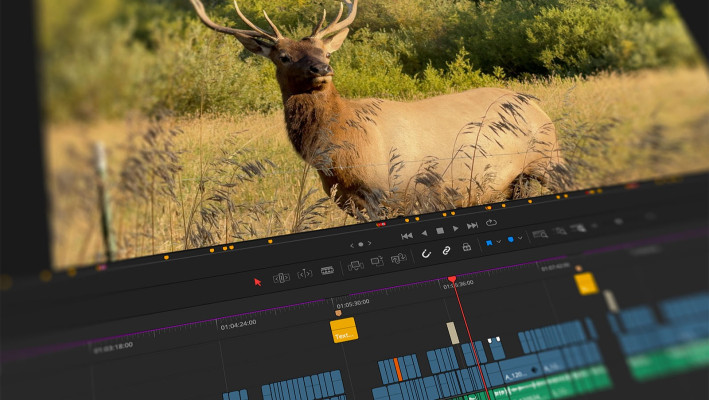709x400 pixels.
Task: Go to next edit point arrow
Action: coord(369,243)
